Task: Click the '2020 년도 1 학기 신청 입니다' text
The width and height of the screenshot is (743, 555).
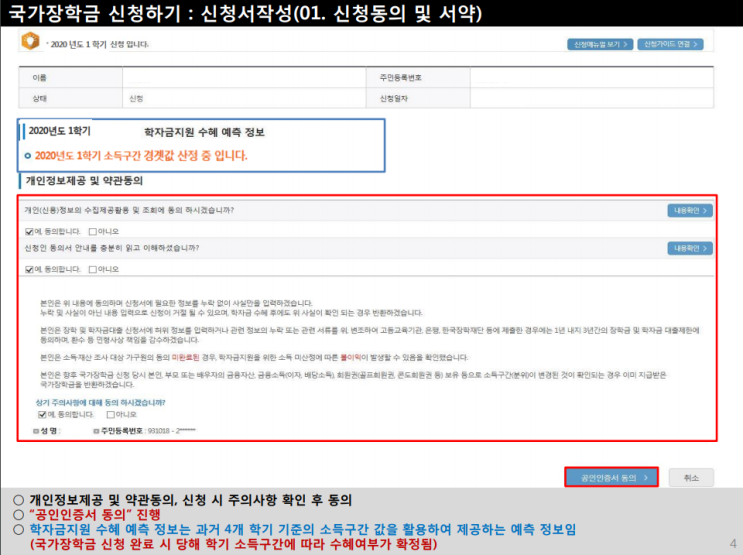Action: pos(100,45)
